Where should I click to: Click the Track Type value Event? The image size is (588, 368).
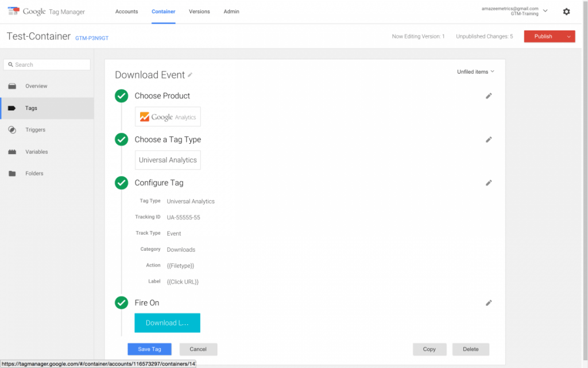click(174, 233)
